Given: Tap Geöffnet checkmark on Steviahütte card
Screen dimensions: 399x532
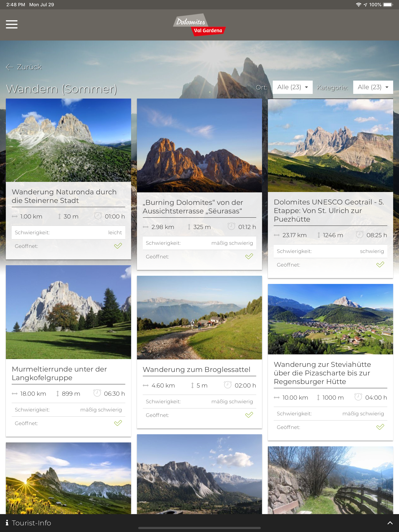Looking at the screenshot, I should pyautogui.click(x=380, y=427).
